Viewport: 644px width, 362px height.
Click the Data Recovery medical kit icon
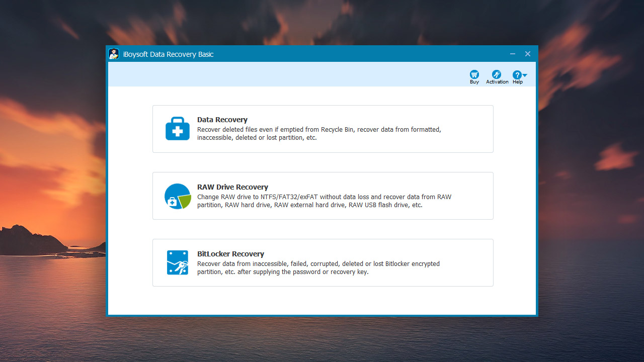pos(178,129)
